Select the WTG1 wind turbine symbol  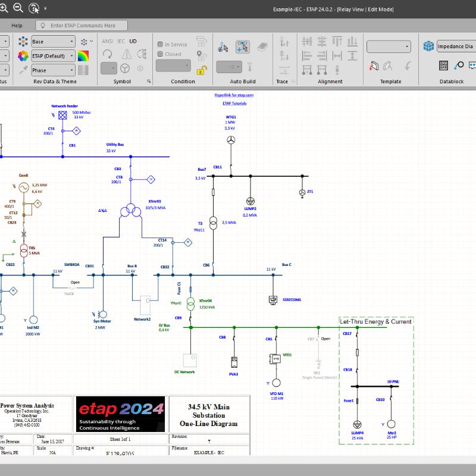[231, 140]
